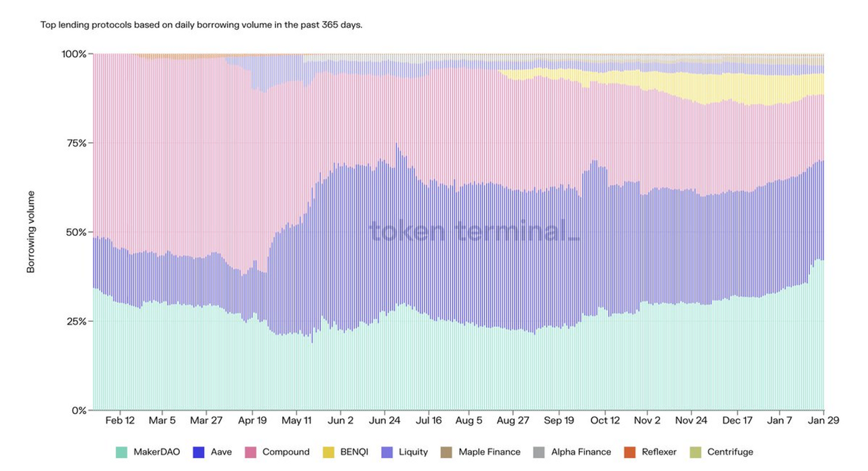Screen dimensions: 868x471
Task: Click the token terminal watermark
Action: click(x=474, y=232)
